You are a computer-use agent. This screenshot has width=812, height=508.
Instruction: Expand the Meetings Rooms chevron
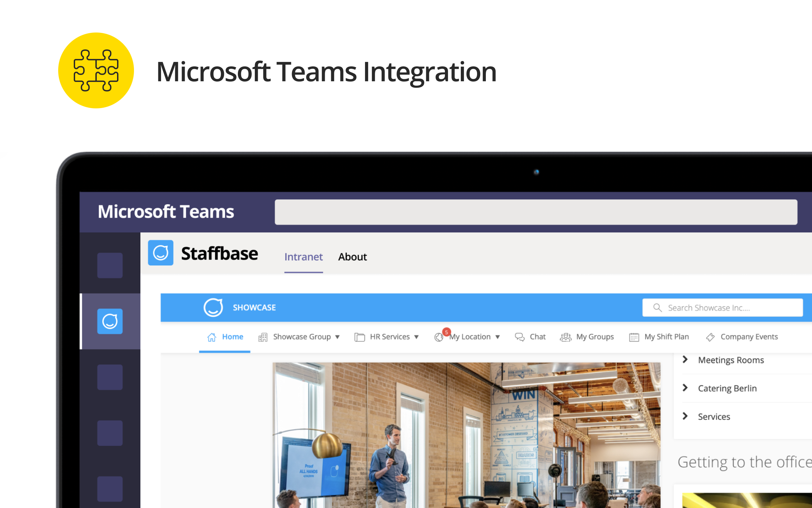[x=685, y=360]
